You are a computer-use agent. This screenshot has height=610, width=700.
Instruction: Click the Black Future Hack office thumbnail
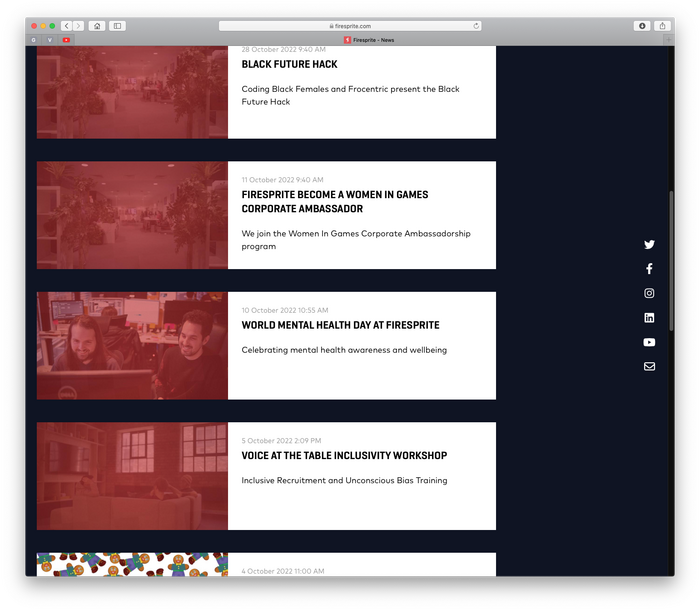tap(132, 92)
